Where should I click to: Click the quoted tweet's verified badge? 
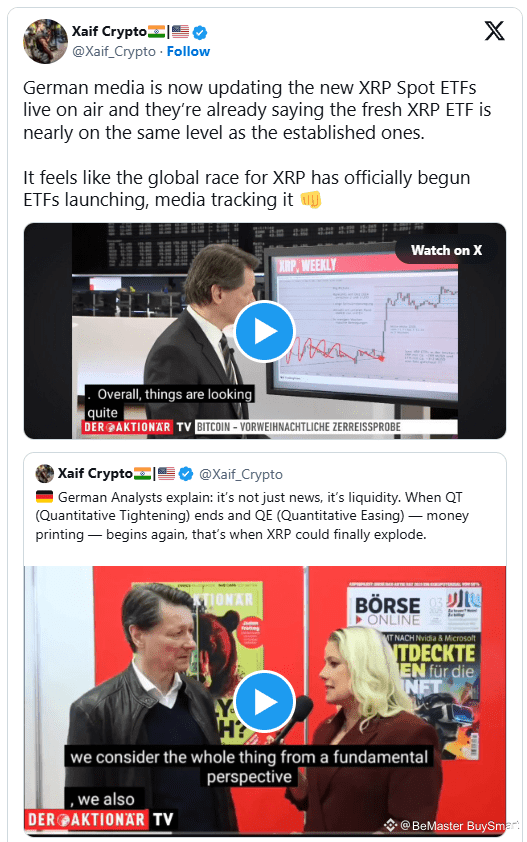pyautogui.click(x=186, y=474)
